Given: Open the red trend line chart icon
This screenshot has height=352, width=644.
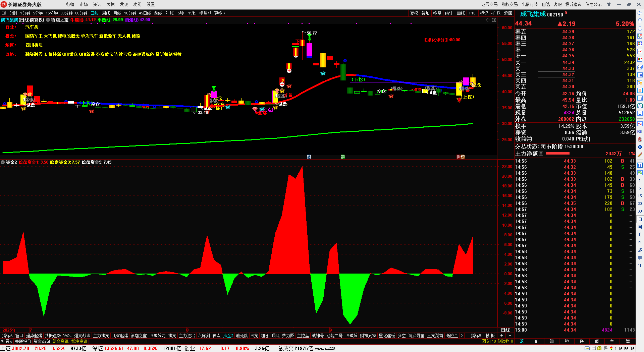Looking at the screenshot, I should click(x=640, y=52).
